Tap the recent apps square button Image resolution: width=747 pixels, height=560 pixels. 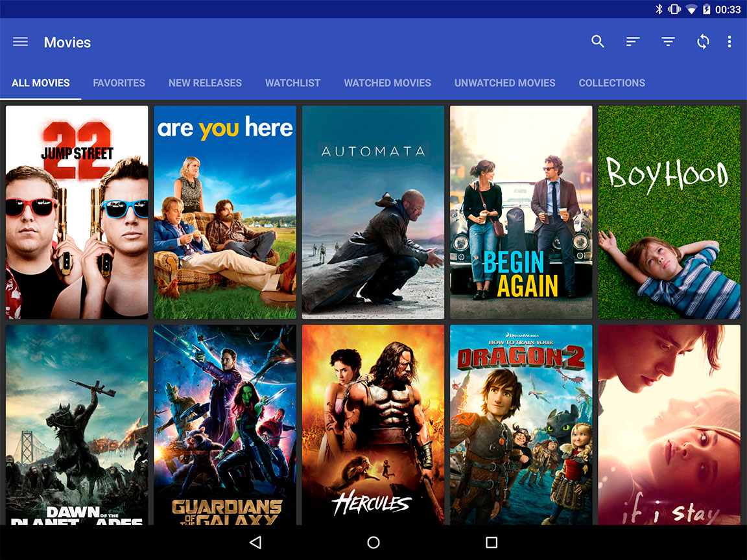(492, 542)
